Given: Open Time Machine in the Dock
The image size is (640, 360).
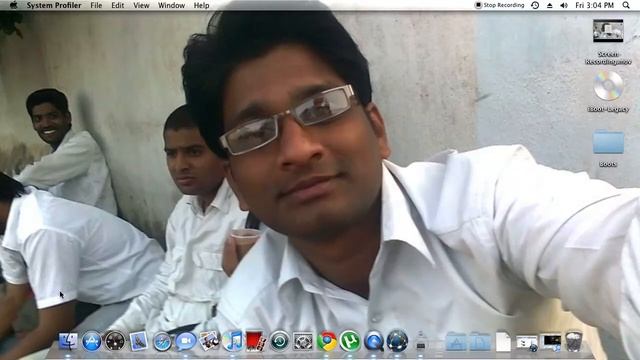Looking at the screenshot, I should pos(280,341).
